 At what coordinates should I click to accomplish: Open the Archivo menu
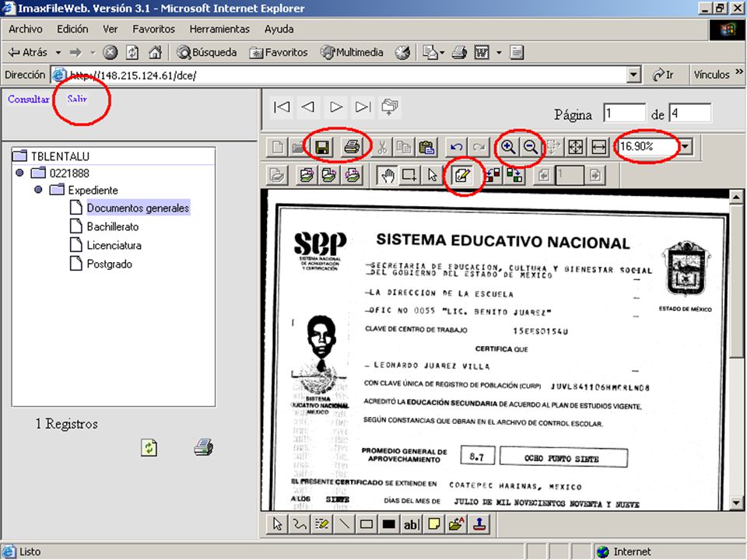(x=25, y=29)
